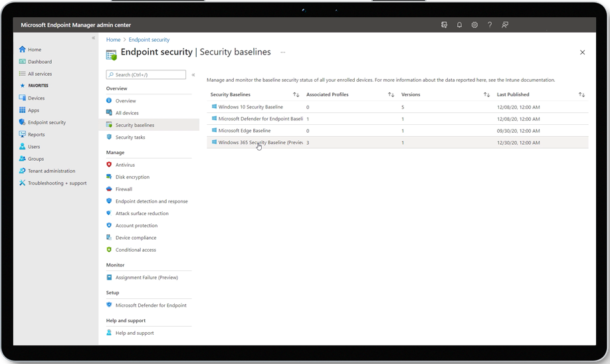Open the more options ellipsis beside title
This screenshot has height=364, width=610.
click(283, 52)
